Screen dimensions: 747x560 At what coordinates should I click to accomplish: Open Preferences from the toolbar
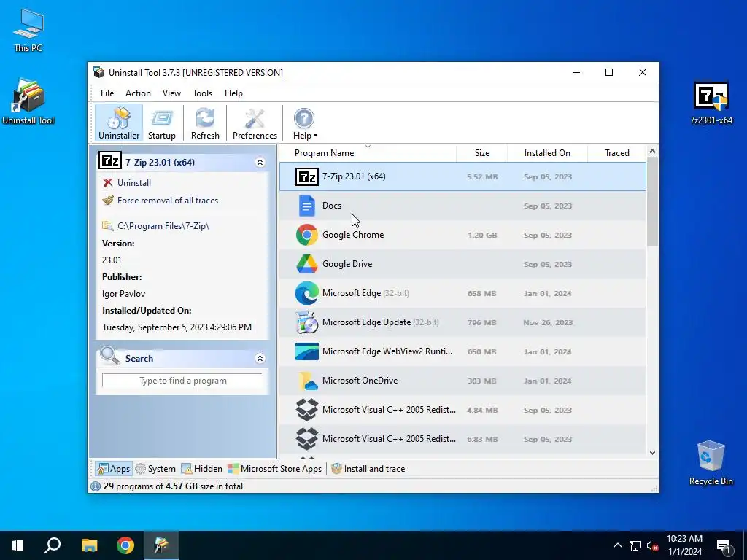pyautogui.click(x=255, y=123)
